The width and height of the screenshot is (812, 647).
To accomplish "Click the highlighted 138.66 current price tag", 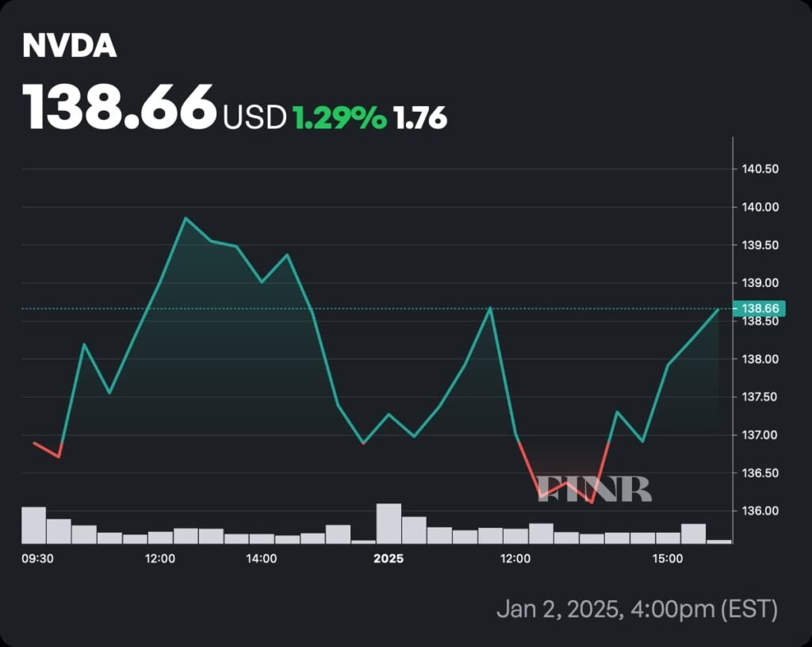I will [760, 308].
